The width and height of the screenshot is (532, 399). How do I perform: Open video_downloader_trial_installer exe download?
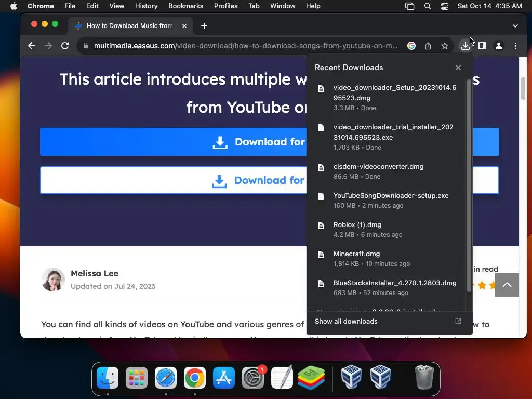coord(387,137)
